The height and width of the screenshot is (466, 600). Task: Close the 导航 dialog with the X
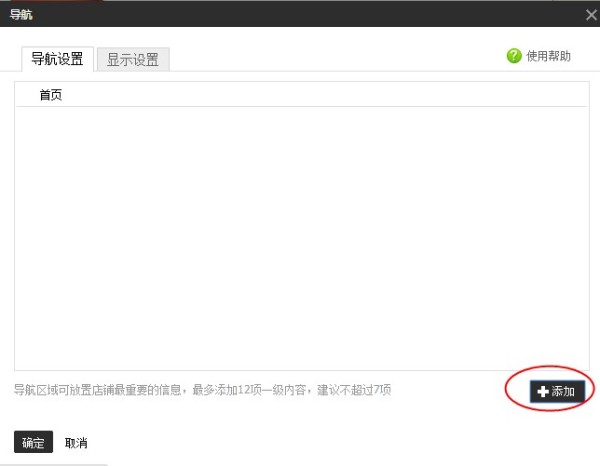[x=591, y=15]
